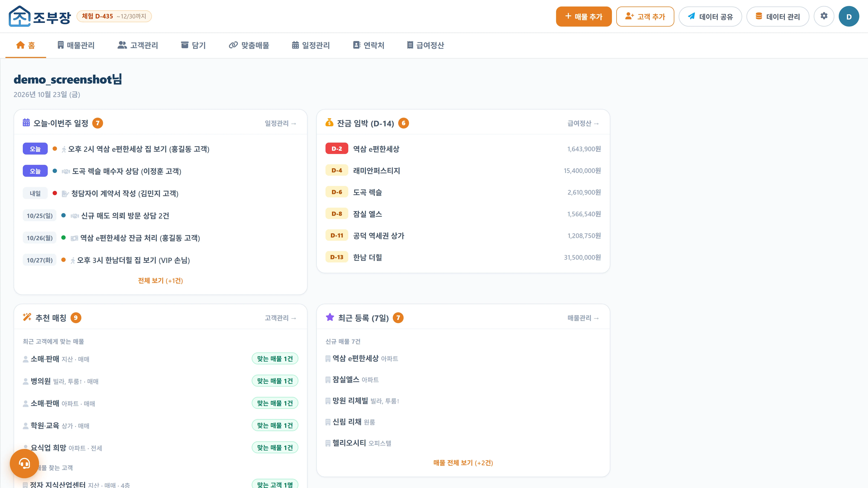Follow the 고객관리 → link in 추천 매칭 card

(x=280, y=318)
